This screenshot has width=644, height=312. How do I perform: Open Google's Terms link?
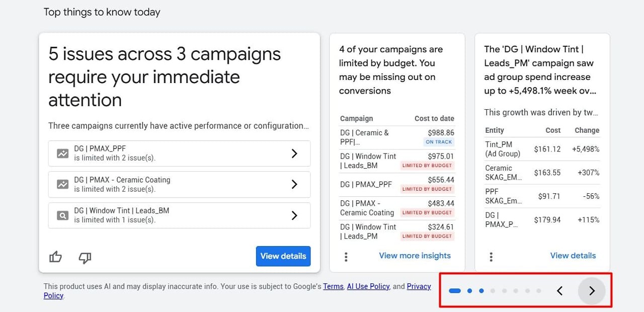coord(333,286)
